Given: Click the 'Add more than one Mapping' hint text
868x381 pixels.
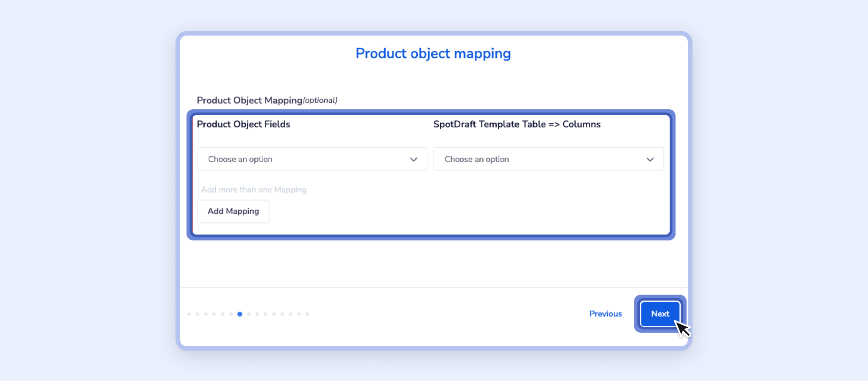Looking at the screenshot, I should tap(253, 190).
